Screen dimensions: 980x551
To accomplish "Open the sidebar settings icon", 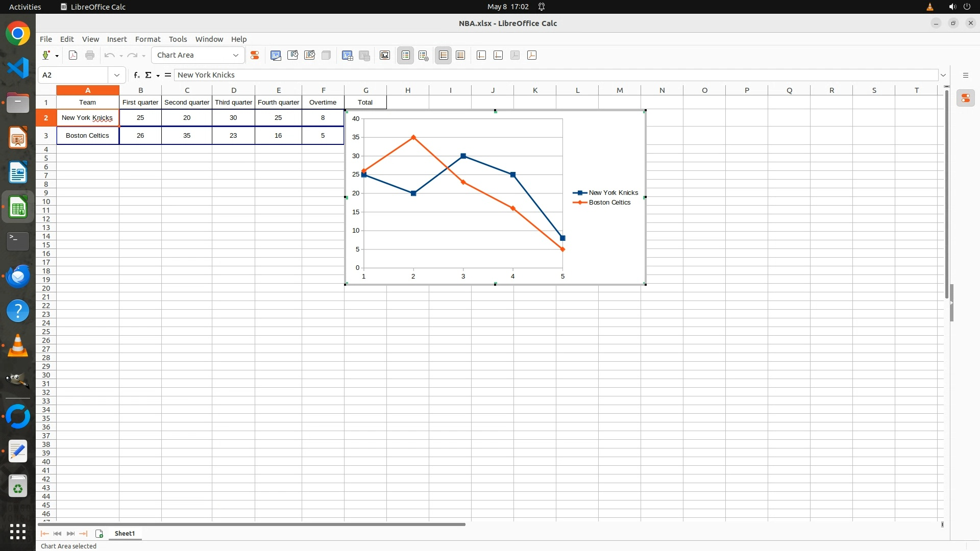I will pos(965,75).
